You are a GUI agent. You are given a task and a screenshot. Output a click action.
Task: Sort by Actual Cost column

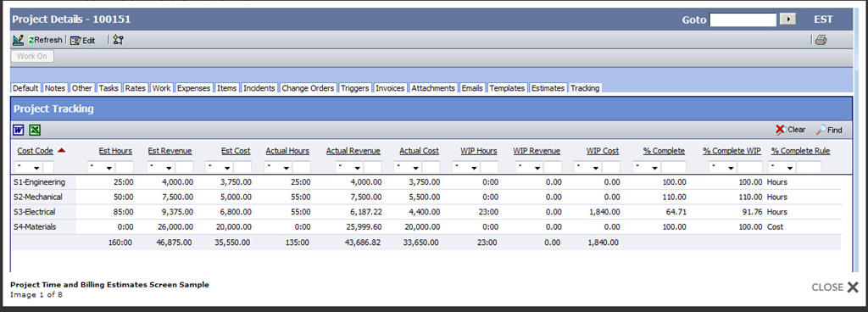coord(419,150)
